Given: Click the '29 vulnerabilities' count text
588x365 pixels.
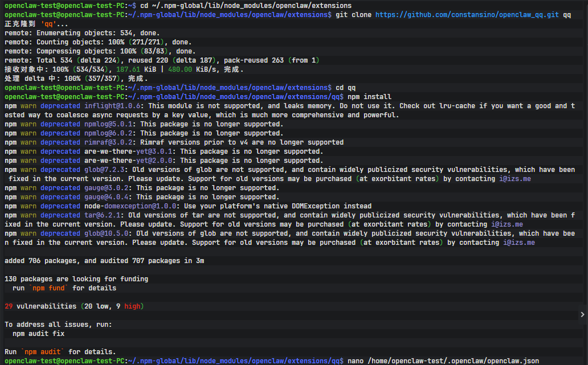Looking at the screenshot, I should pos(40,306).
